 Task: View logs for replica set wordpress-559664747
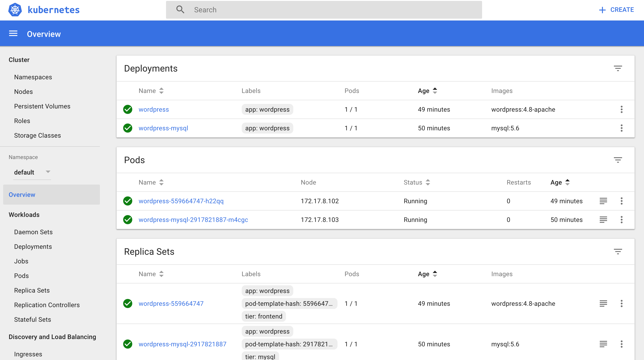click(x=603, y=303)
